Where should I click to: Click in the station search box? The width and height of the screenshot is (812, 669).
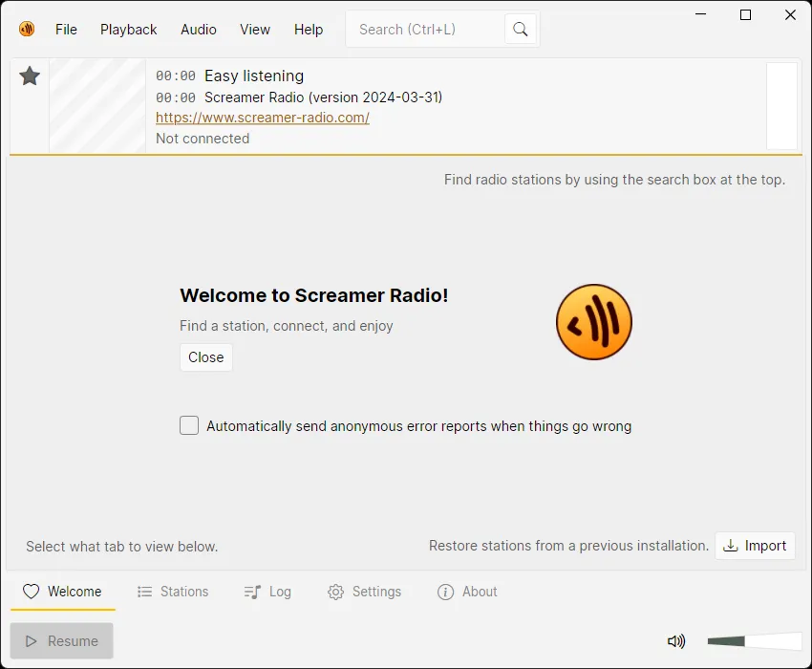point(425,30)
